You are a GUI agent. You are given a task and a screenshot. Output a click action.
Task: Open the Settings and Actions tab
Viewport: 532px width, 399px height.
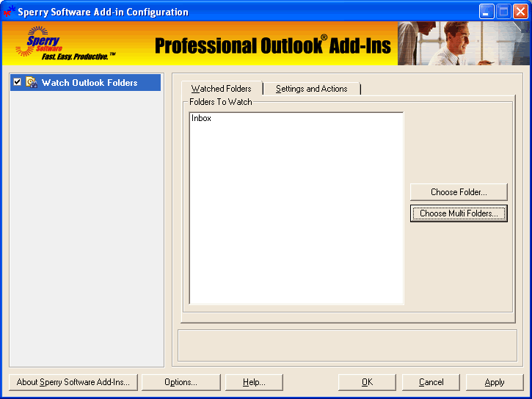click(311, 89)
